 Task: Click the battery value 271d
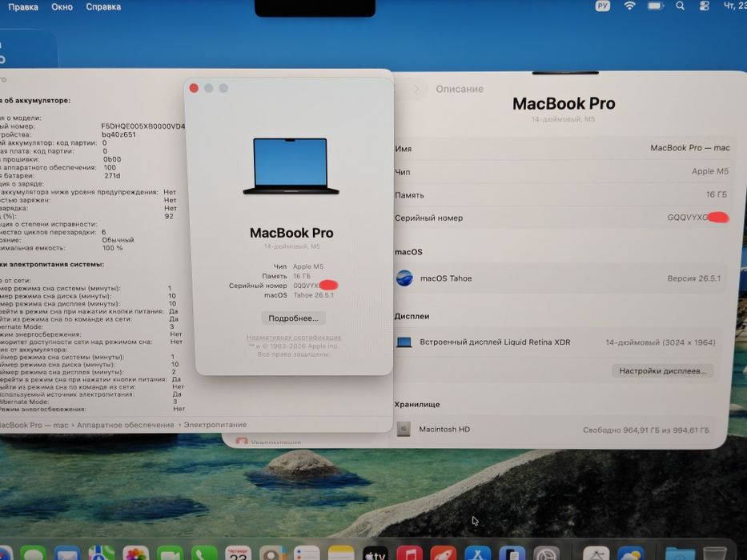point(112,176)
